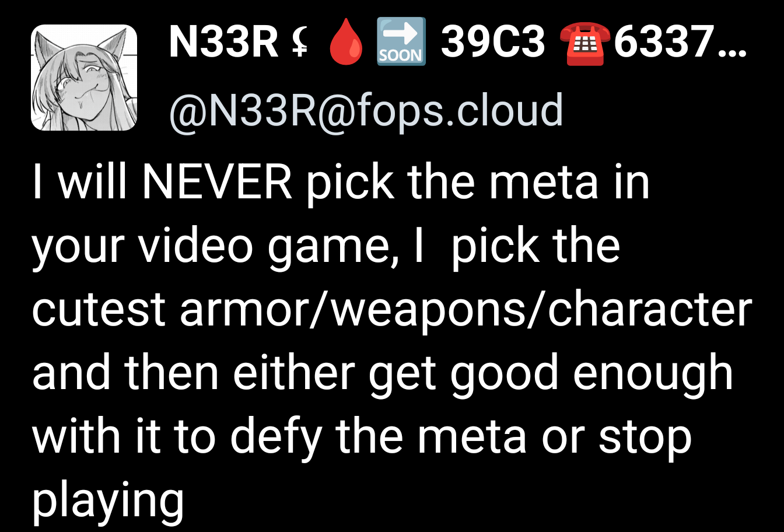
Task: Click the word NEVER in the post
Action: (x=218, y=181)
